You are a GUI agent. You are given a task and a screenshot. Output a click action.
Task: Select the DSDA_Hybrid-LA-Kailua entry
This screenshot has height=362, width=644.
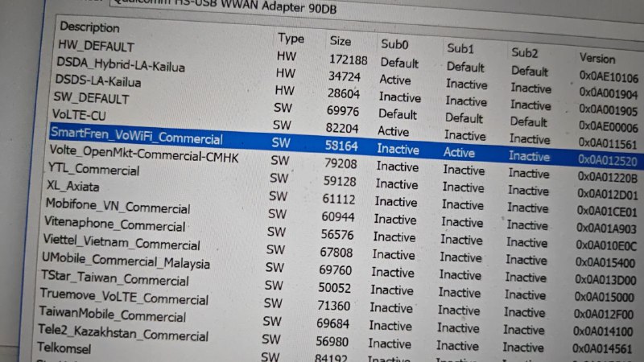point(120,65)
